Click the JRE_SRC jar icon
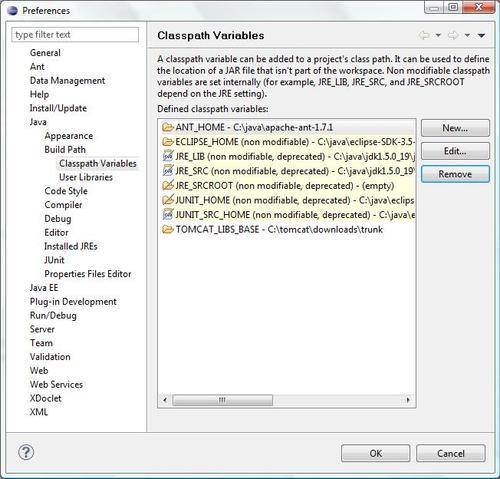Screen dimensions: 500x479 pos(168,171)
